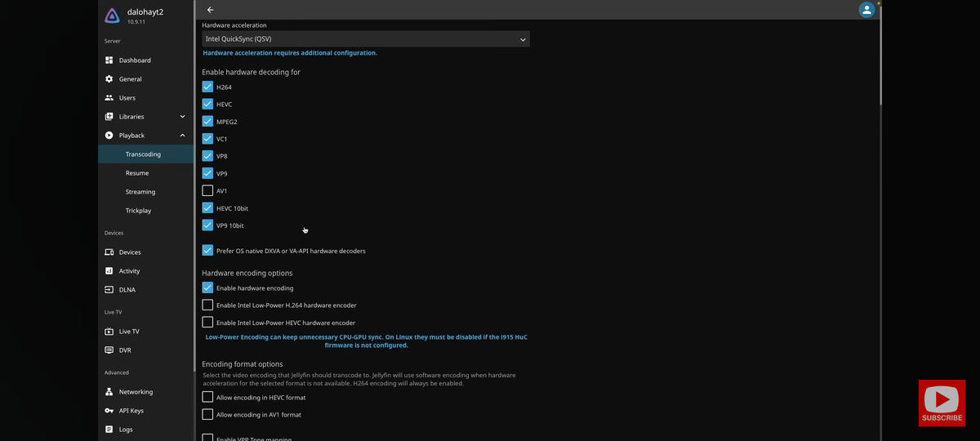Open Trickplay settings page

tap(146, 211)
